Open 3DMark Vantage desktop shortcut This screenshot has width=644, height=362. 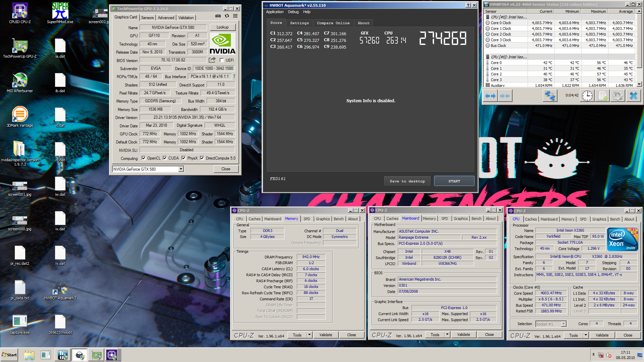20,117
